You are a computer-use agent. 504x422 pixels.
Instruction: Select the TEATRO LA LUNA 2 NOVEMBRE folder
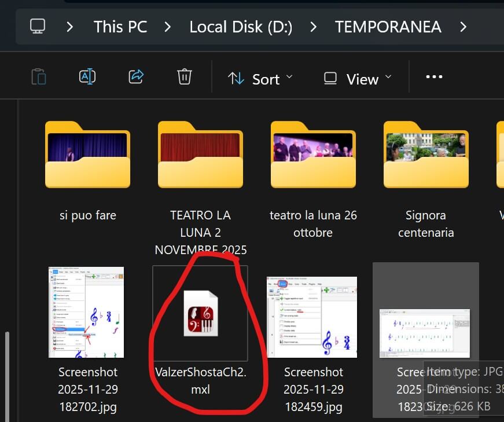pos(200,155)
